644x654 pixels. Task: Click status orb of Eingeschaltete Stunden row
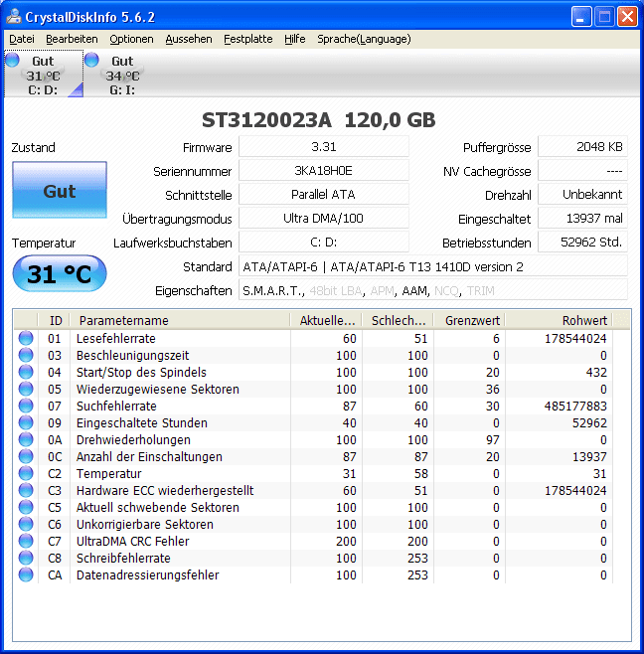(x=26, y=422)
